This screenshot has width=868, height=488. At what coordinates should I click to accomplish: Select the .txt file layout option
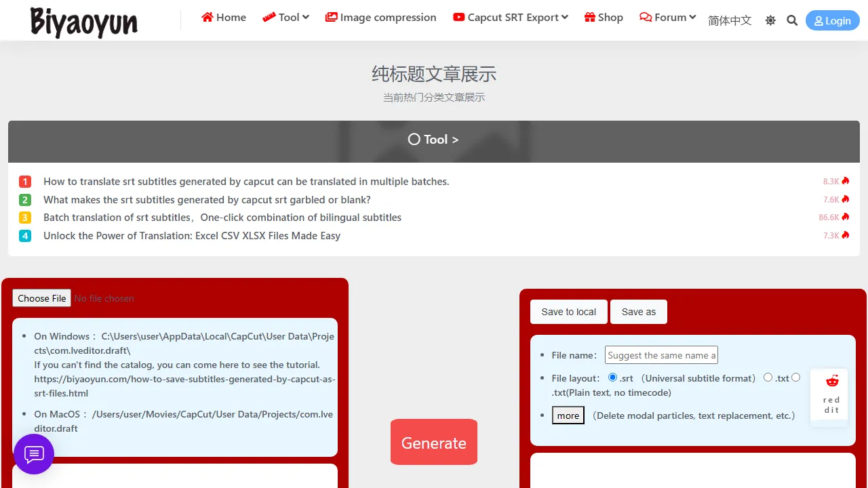tap(767, 378)
